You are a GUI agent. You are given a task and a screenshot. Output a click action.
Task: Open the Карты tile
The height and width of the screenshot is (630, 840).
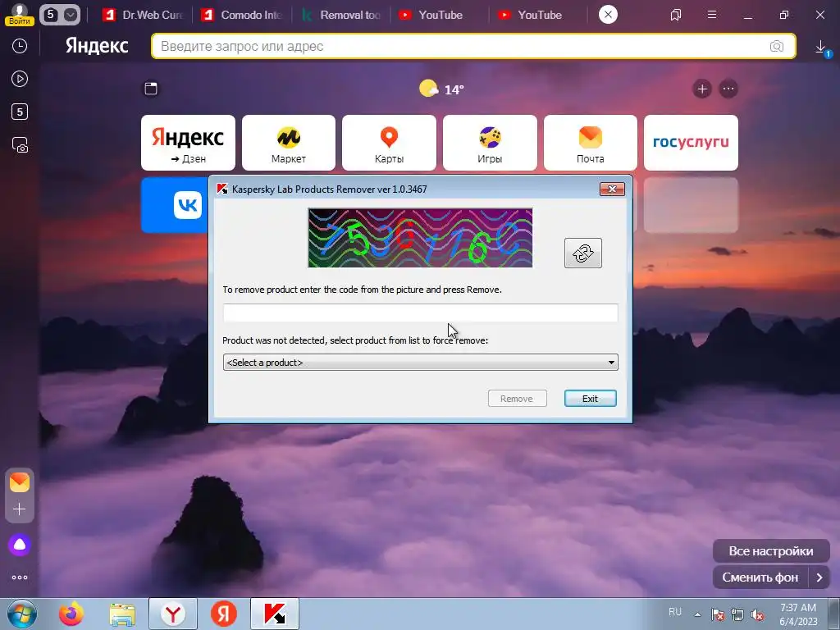(x=389, y=143)
